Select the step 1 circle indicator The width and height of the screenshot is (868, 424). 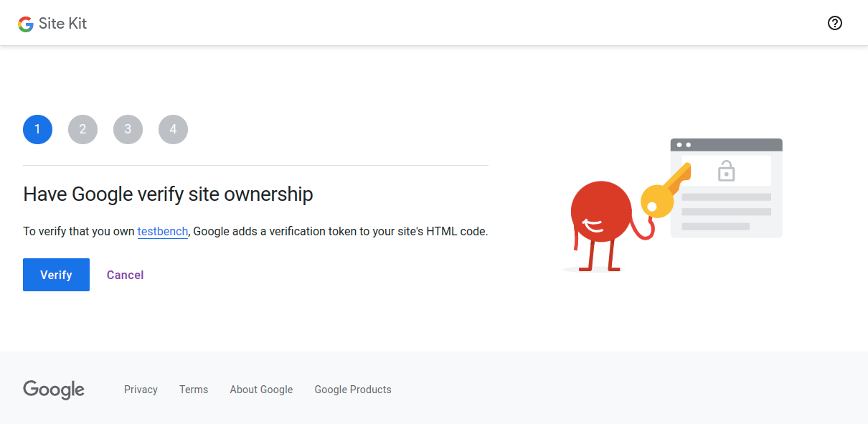pyautogui.click(x=37, y=129)
